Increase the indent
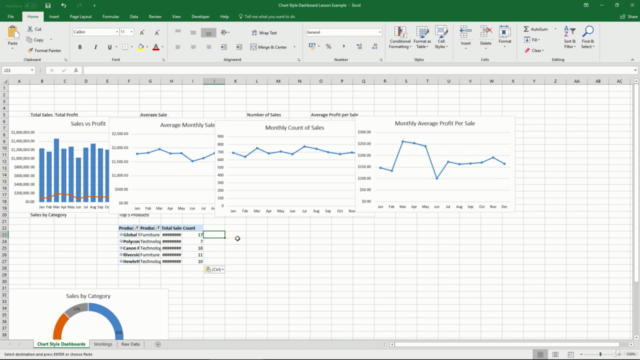Screen dimensions: 640x360 tap(239, 47)
